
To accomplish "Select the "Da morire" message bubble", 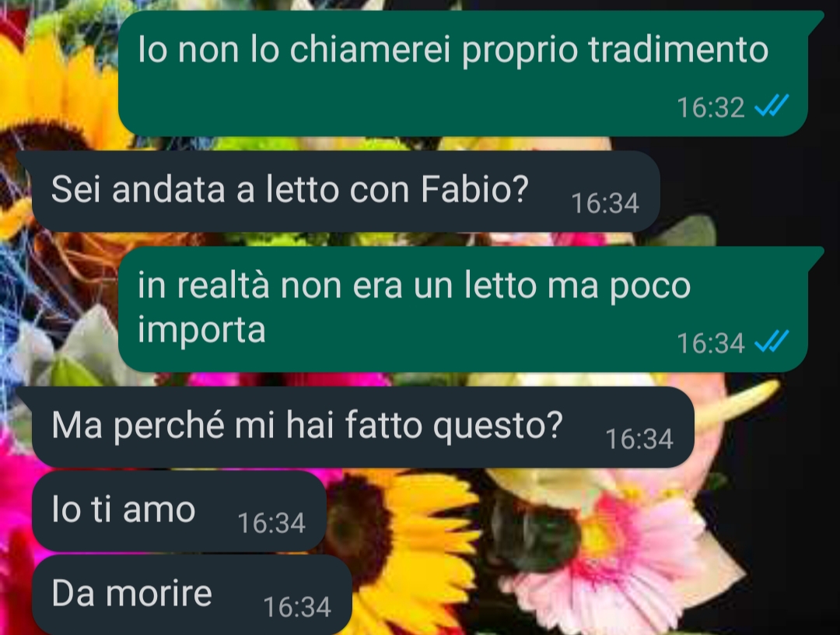I will click(x=192, y=595).
